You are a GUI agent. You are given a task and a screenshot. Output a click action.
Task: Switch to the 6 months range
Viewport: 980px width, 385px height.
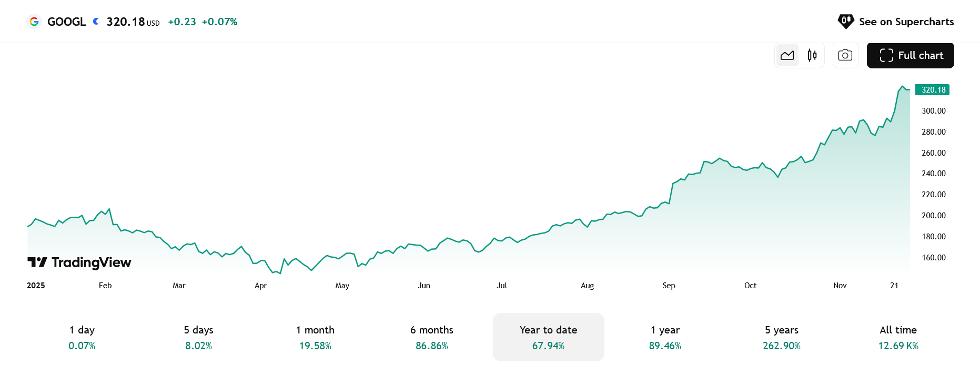click(x=432, y=337)
